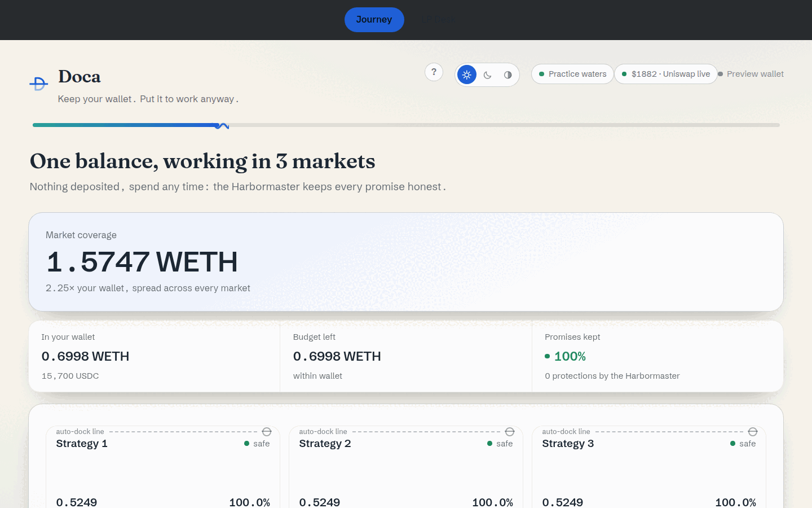Click '0 protections by the Harbormaster'
Viewport: 812px width, 508px height.
click(612, 376)
